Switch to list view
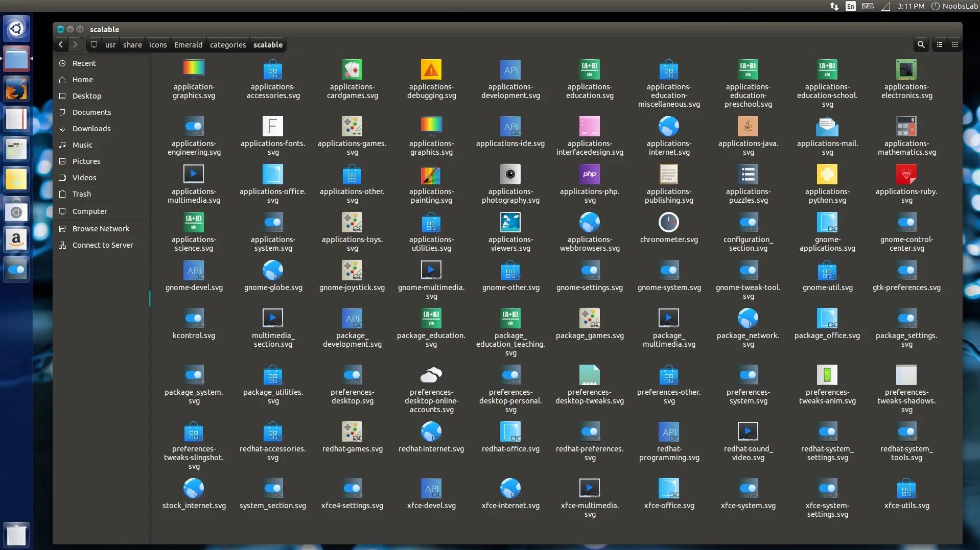The height and width of the screenshot is (550, 980). click(x=940, y=44)
